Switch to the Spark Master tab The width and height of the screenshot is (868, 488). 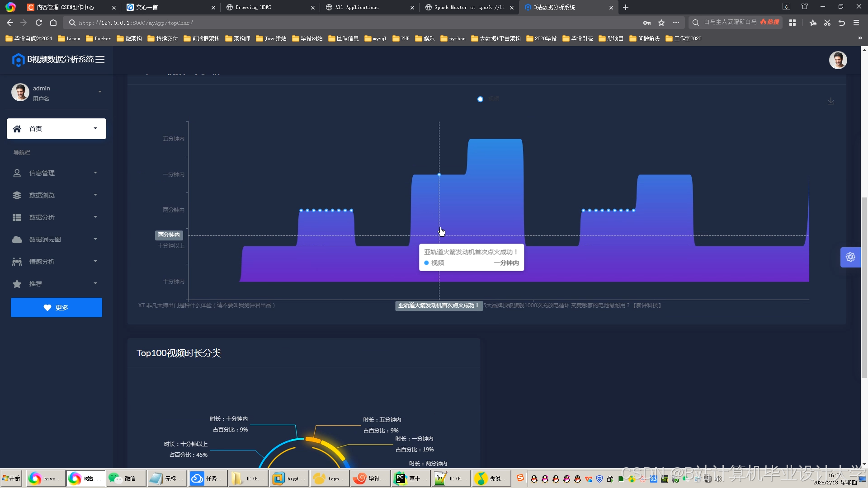click(x=468, y=7)
